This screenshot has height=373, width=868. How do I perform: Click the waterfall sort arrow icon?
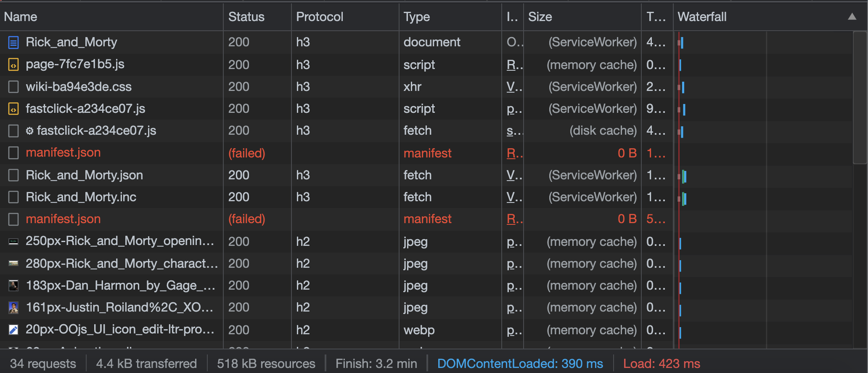[x=852, y=17]
